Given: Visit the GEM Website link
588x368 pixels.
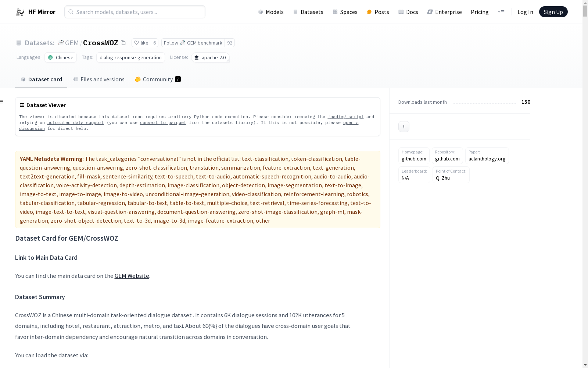Looking at the screenshot, I should 132,276.
